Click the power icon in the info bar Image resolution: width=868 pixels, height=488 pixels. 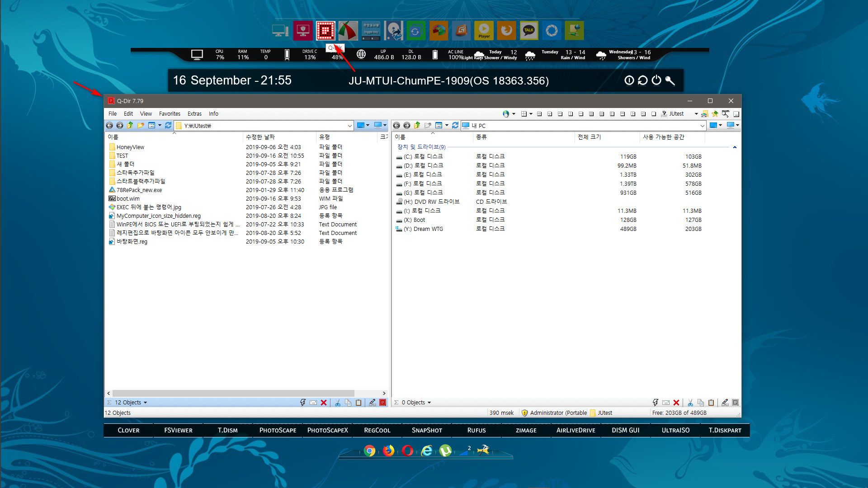click(x=656, y=80)
